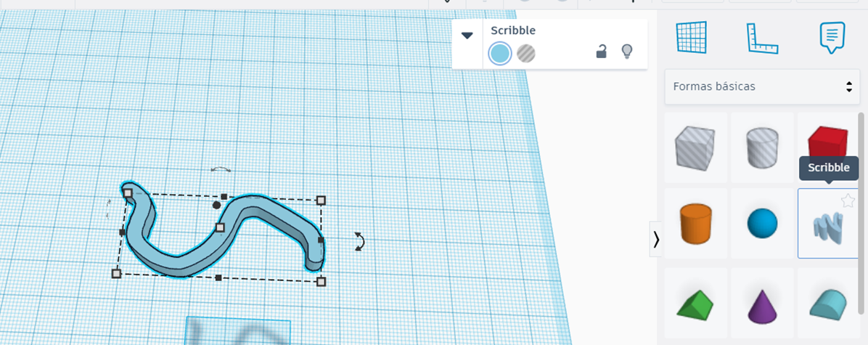This screenshot has width=868, height=345.
Task: Pick the striped hole cylinder shape
Action: 762,147
